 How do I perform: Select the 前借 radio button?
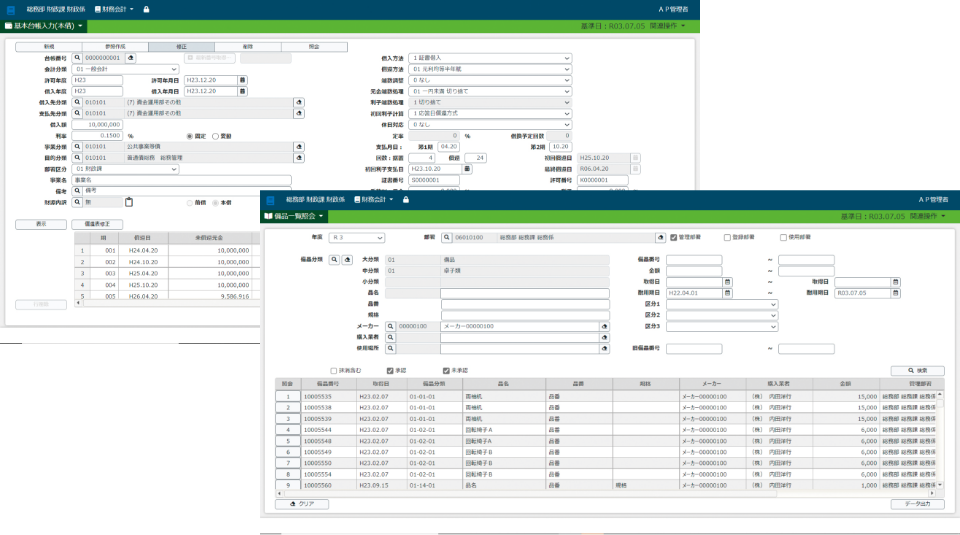click(x=190, y=203)
